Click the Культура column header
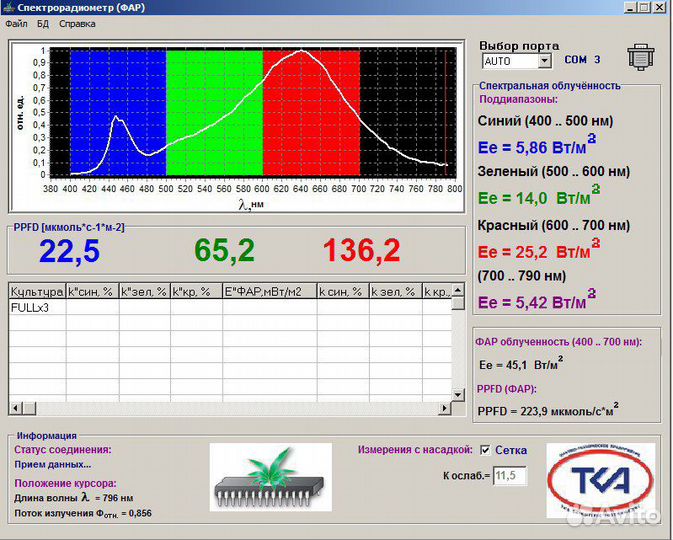This screenshot has width=673, height=540. 36,291
